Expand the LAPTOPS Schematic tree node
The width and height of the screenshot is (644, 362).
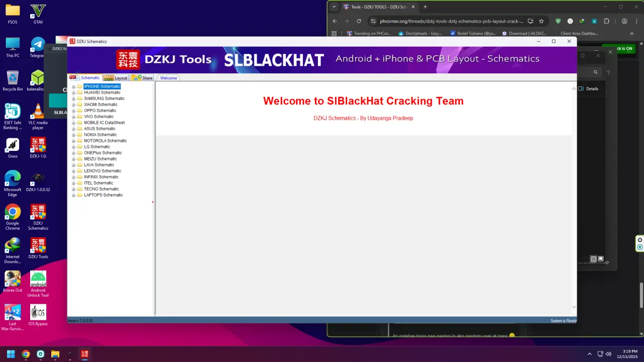pyautogui.click(x=73, y=195)
